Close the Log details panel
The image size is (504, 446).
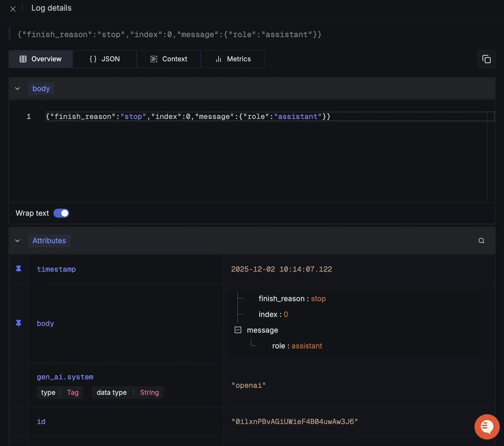[x=13, y=9]
